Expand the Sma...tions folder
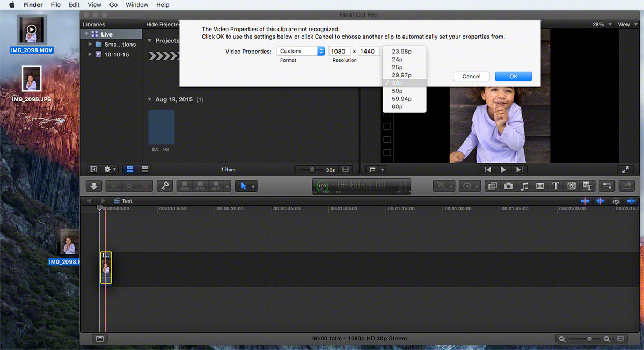This screenshot has height=350, width=644. [x=90, y=45]
